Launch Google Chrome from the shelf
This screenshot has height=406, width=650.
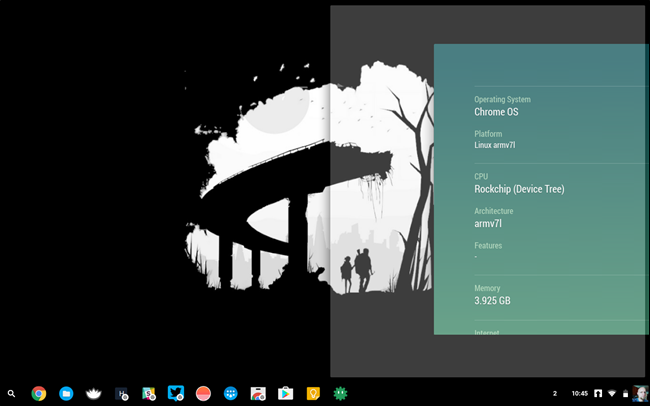pos(39,393)
